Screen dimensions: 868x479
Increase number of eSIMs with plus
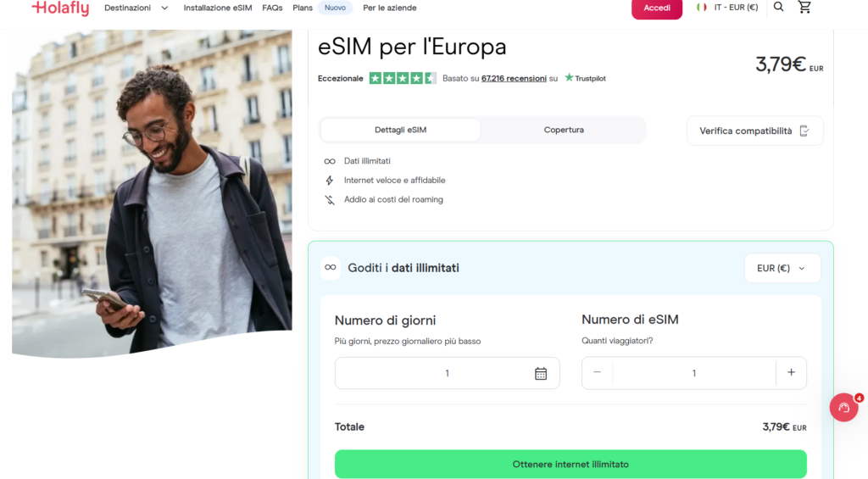tap(791, 373)
